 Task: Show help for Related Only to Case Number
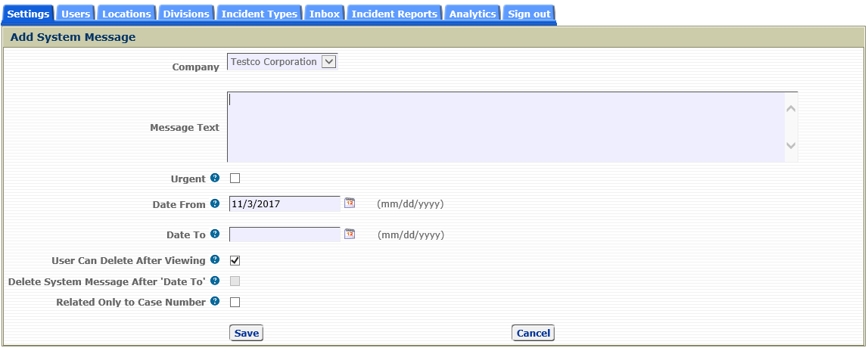215,302
